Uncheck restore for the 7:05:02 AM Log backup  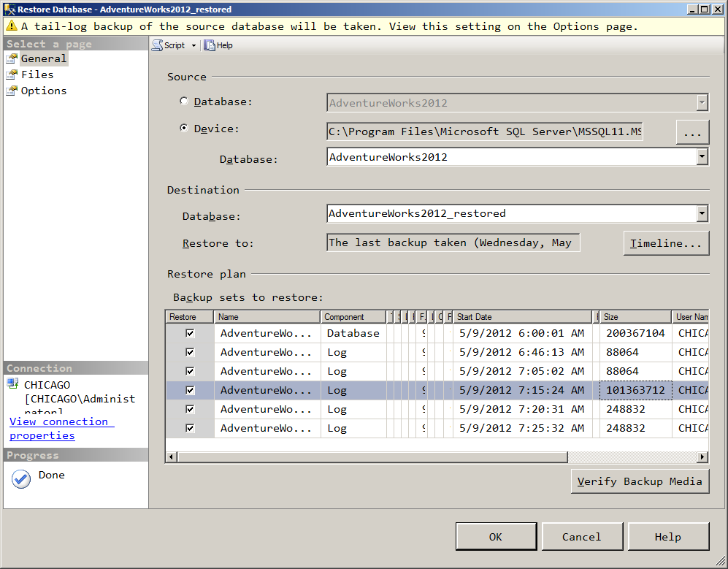(x=190, y=371)
